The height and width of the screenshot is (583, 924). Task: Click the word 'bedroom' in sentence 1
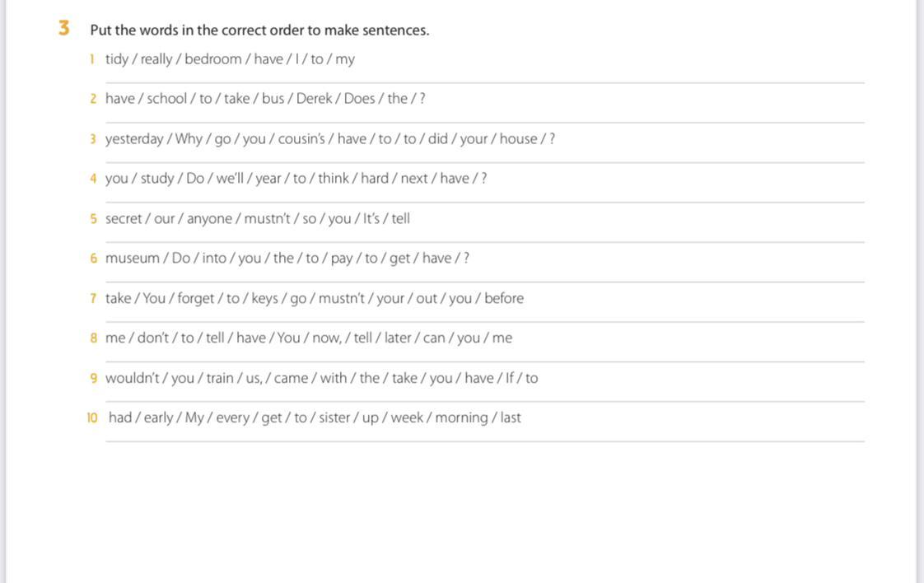click(x=213, y=59)
